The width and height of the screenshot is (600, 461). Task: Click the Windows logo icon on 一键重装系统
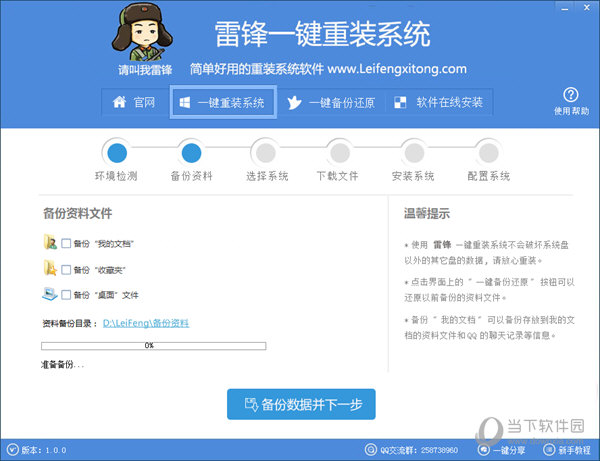tap(183, 102)
